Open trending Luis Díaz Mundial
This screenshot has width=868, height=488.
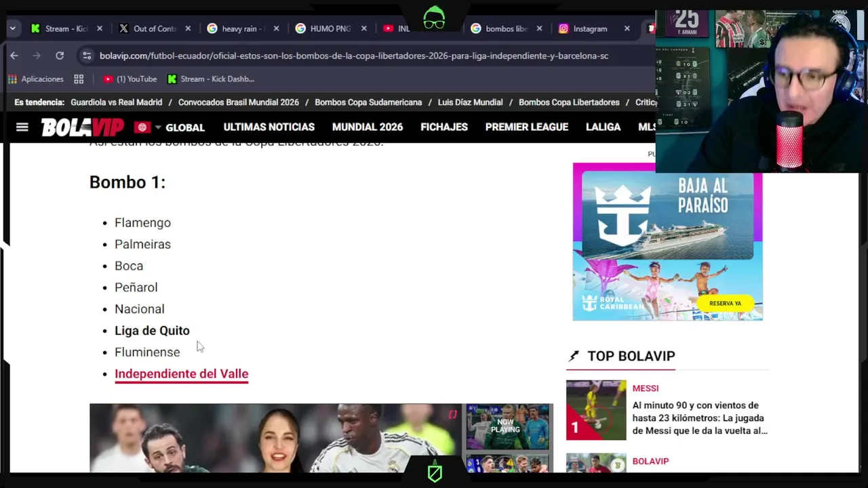470,102
